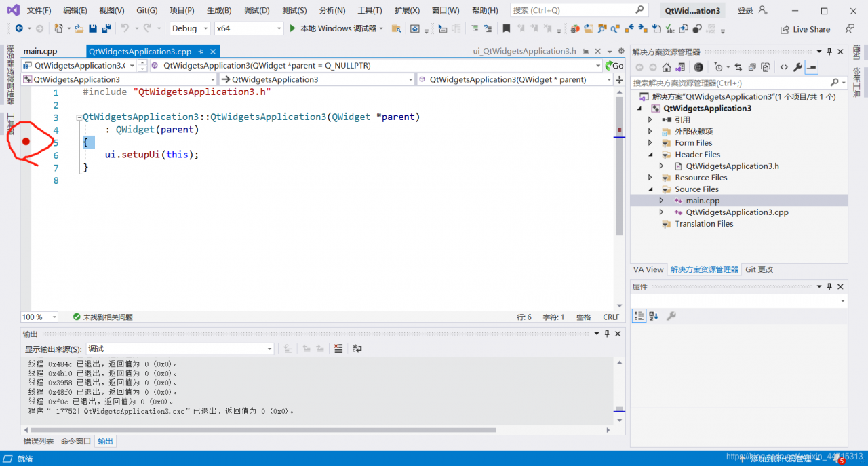868x466 pixels.
Task: Open the x64 platform dropdown
Action: click(249, 28)
